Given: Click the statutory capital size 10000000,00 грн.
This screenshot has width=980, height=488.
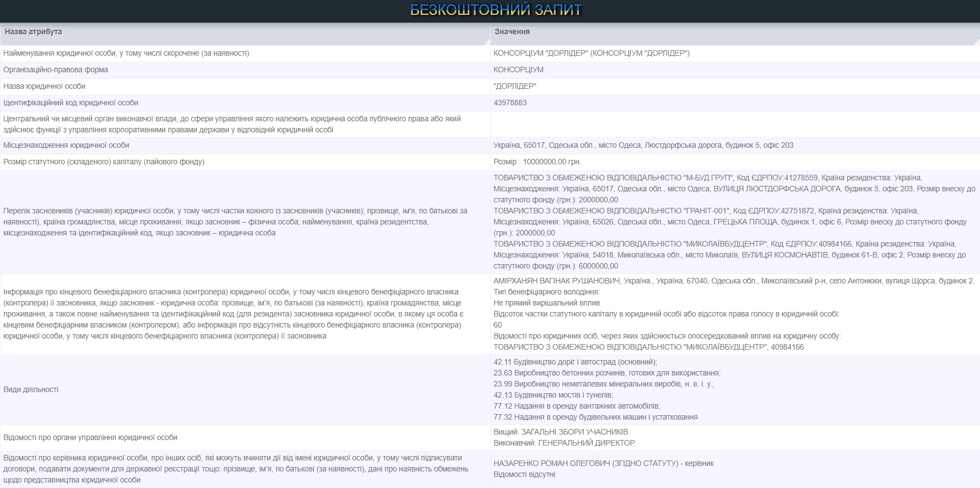Looking at the screenshot, I should [537, 162].
